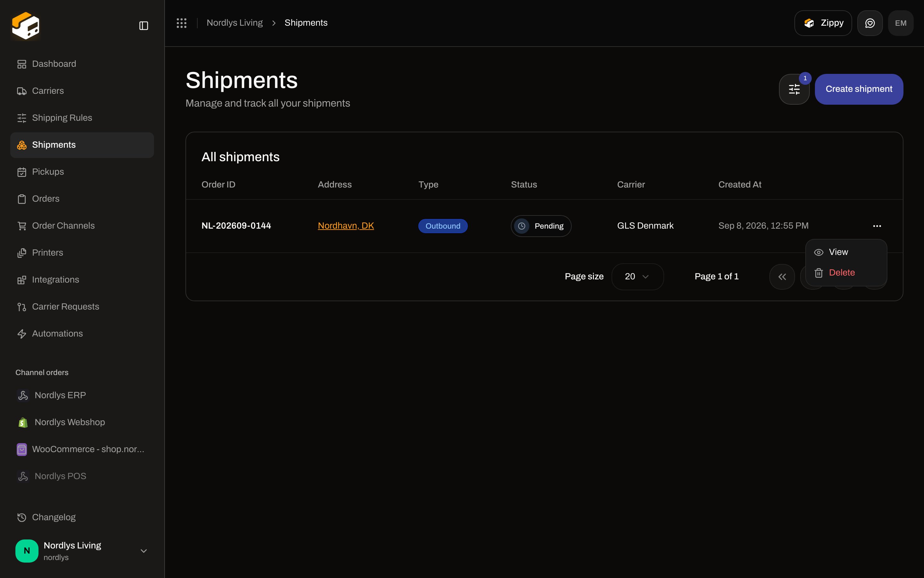This screenshot has width=924, height=578.
Task: Open Carriers from the sidebar
Action: (82, 91)
